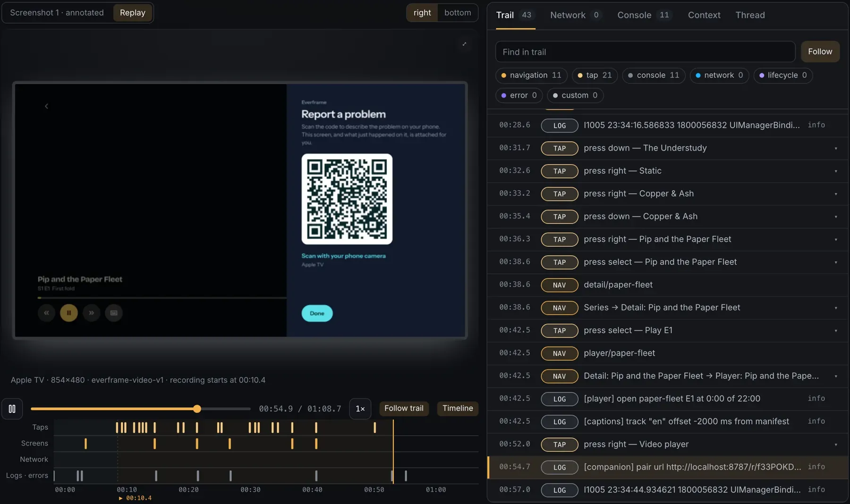Toggle the tap filter chip
Viewport: 850px width, 504px height.
point(595,76)
